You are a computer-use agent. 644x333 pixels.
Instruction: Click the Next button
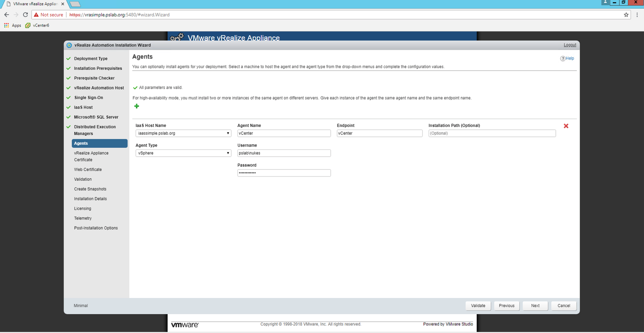tap(535, 306)
